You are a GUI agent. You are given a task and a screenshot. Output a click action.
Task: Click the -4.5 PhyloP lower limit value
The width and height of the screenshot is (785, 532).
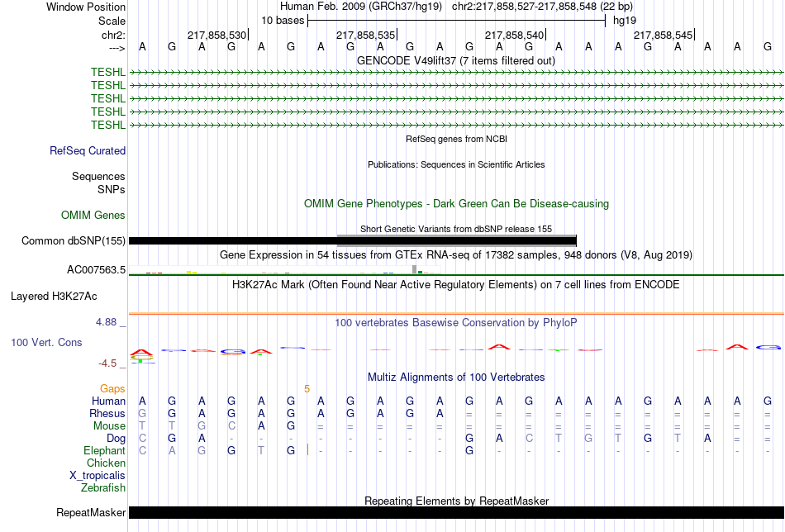coord(107,363)
